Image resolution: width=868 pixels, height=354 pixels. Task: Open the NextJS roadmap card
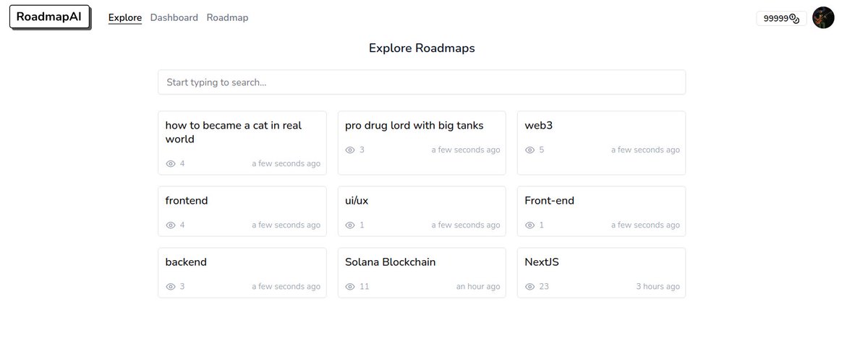click(600, 272)
